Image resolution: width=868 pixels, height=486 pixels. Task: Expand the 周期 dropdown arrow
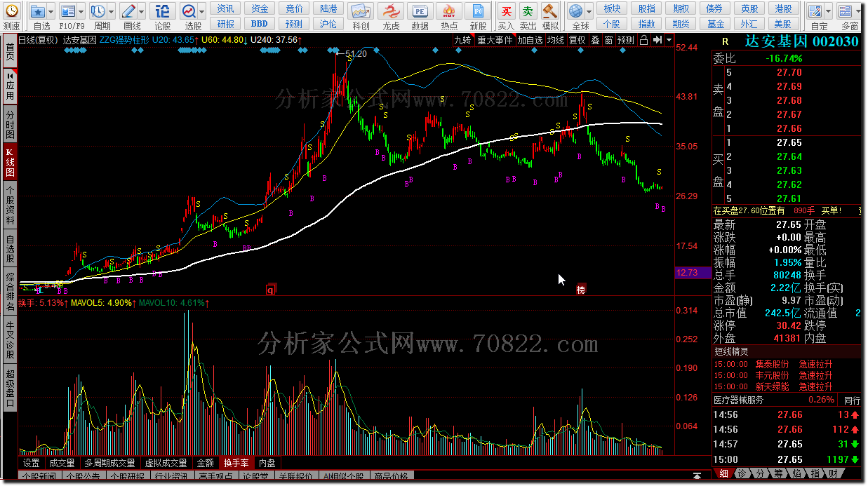tap(112, 11)
